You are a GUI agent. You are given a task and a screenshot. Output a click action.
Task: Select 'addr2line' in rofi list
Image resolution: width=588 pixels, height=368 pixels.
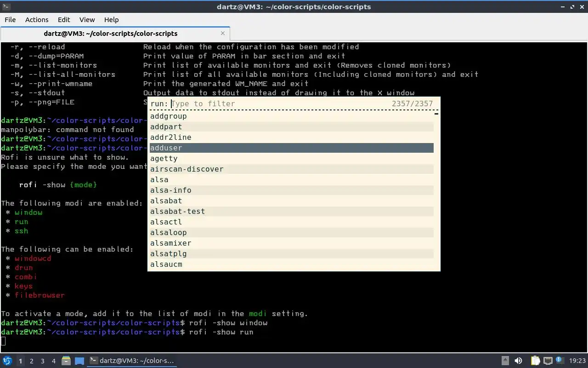[292, 138]
